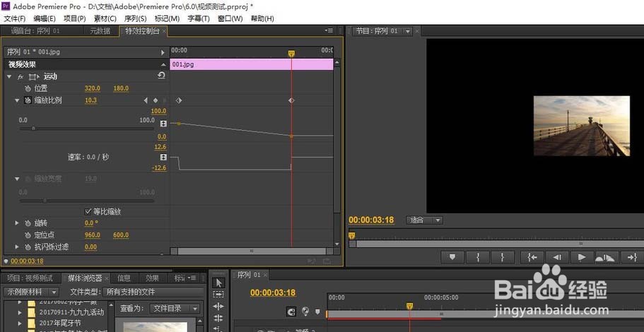This screenshot has height=332, width=644.
Task: Open 帮助(H) menu
Action: point(262,18)
